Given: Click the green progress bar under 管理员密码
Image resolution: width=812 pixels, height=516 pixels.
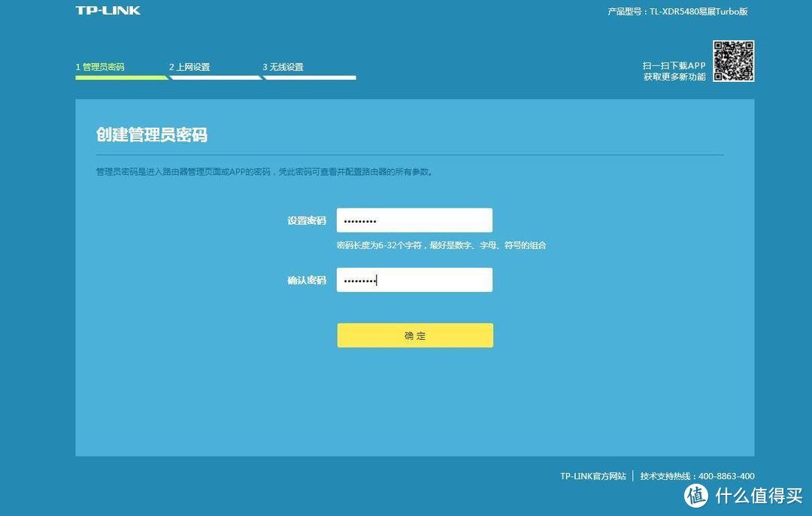Looking at the screenshot, I should pyautogui.click(x=122, y=77).
